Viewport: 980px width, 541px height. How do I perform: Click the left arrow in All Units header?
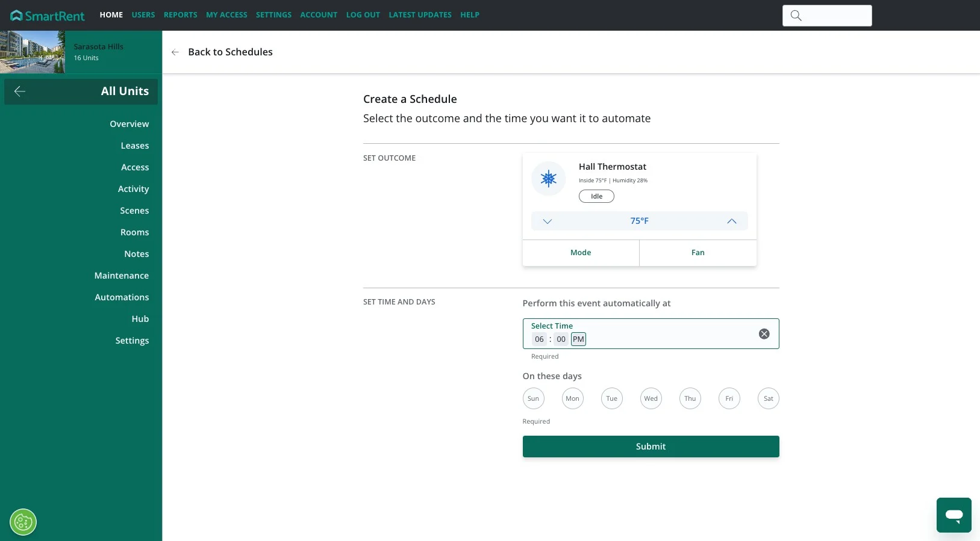tap(19, 91)
